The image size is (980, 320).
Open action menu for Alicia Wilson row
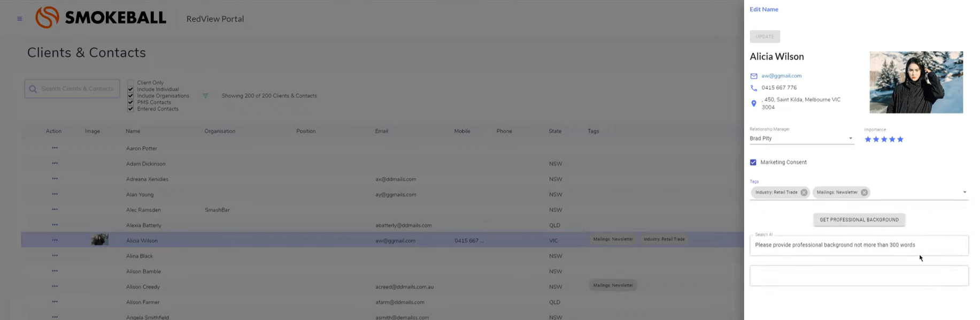55,241
